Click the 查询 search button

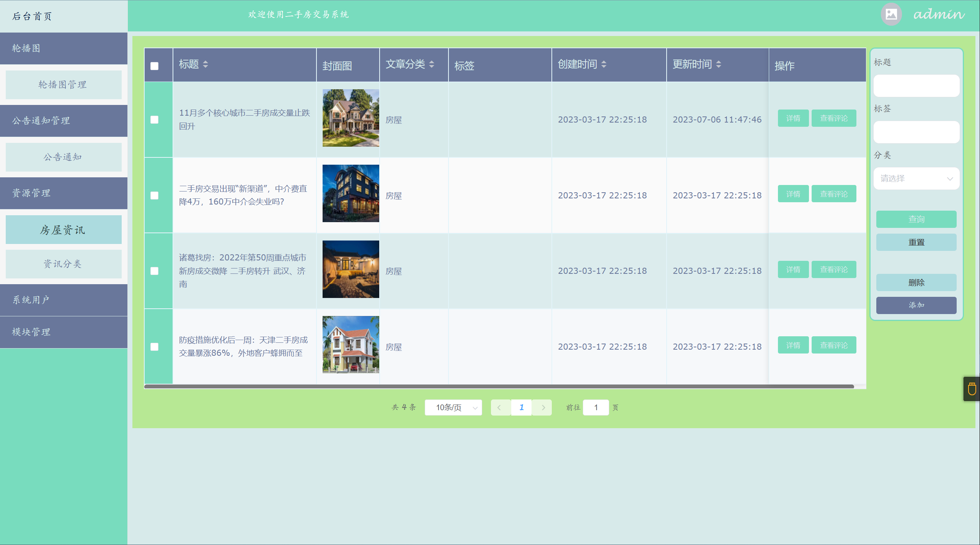click(x=916, y=219)
